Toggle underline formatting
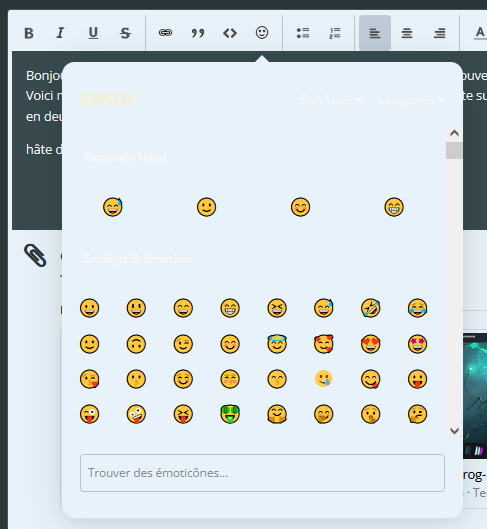Image resolution: width=487 pixels, height=529 pixels. point(93,33)
